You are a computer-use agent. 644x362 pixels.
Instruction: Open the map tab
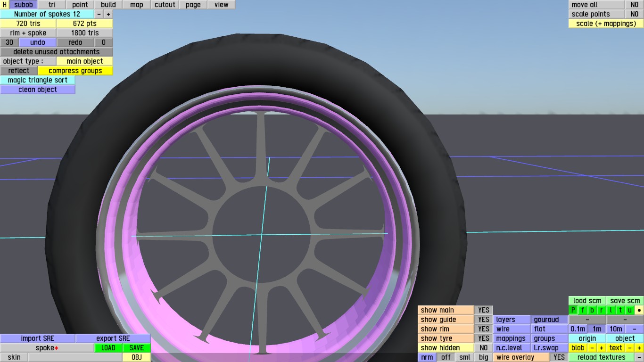[x=137, y=5]
